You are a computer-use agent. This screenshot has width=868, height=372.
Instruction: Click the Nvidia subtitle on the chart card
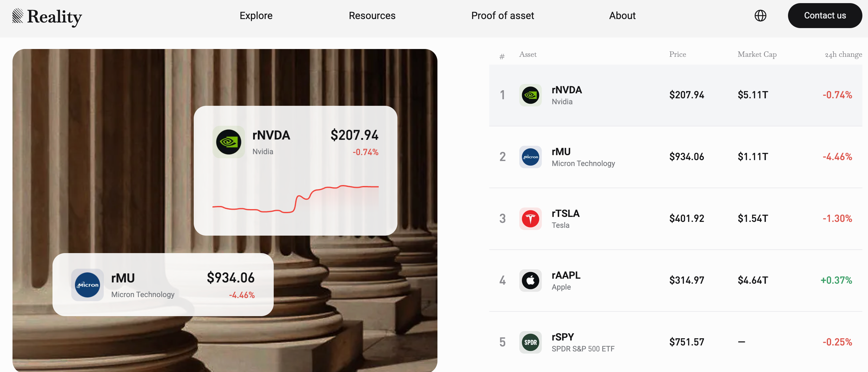(x=263, y=151)
